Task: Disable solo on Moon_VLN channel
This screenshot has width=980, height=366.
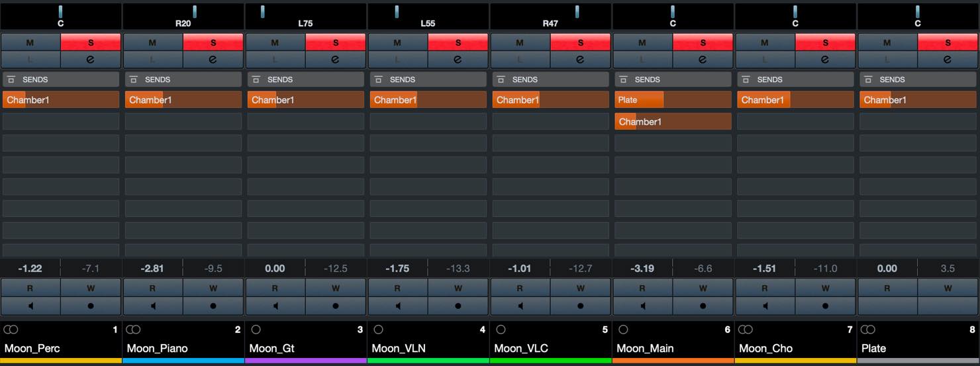Action: pyautogui.click(x=458, y=42)
